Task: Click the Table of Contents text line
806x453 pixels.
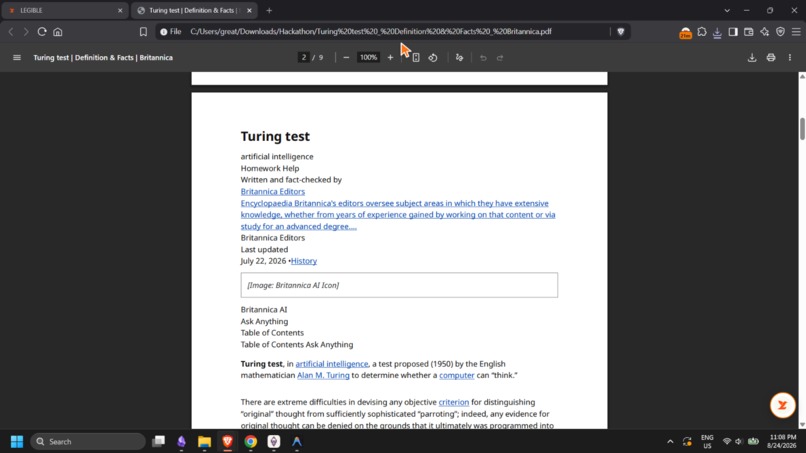Action: (x=272, y=333)
